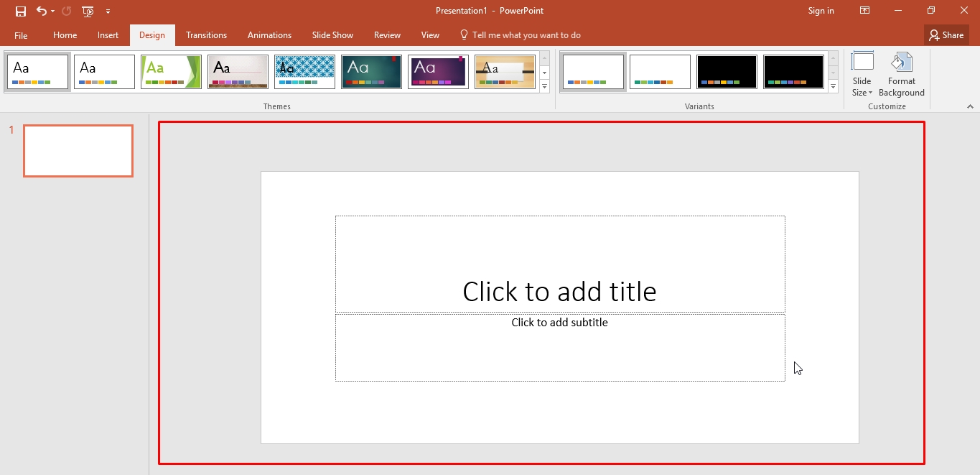Image resolution: width=980 pixels, height=475 pixels.
Task: Expand the Themes gallery more arrow
Action: (x=545, y=87)
